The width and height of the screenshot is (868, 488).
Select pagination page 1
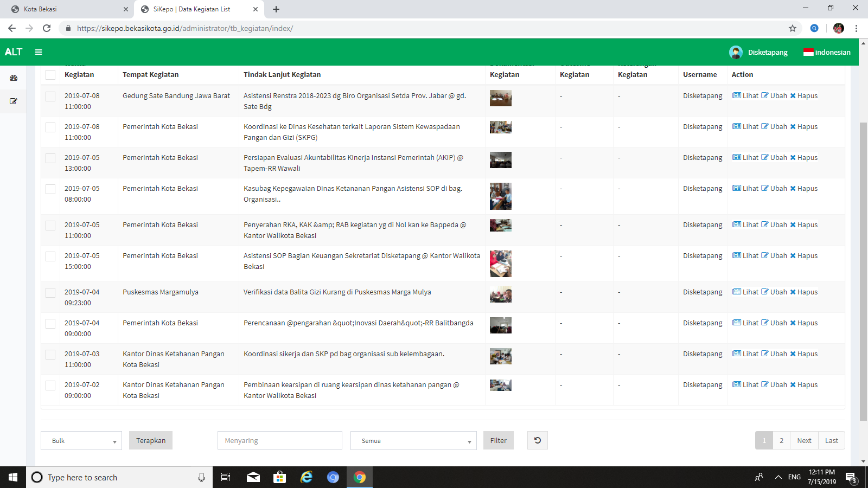click(764, 440)
